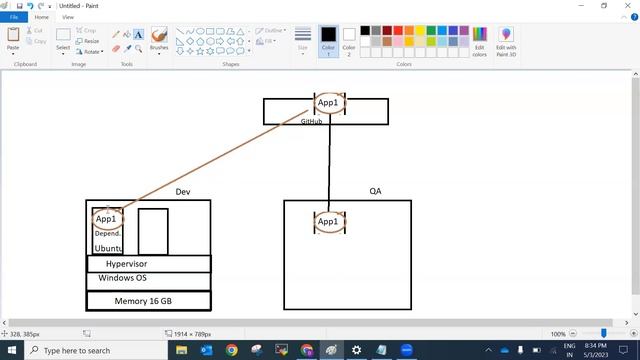Pick the yellow color swatch

point(420,30)
